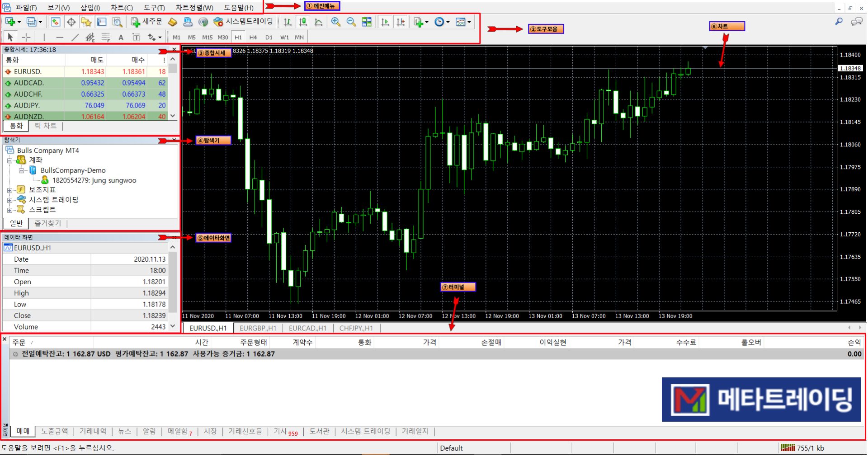Screen dimensions: 868x461
Task: Switch chart timeframe to H4
Action: [253, 38]
